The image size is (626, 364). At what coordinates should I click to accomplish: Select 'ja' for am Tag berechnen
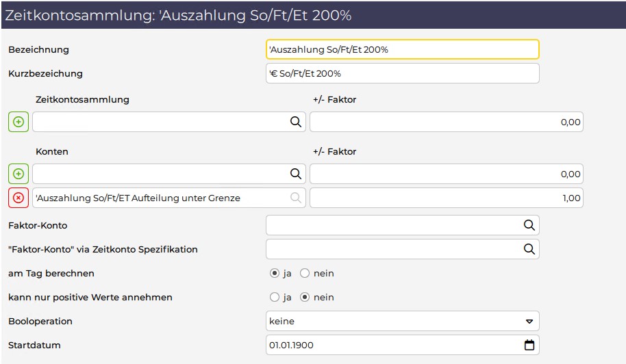pyautogui.click(x=274, y=273)
